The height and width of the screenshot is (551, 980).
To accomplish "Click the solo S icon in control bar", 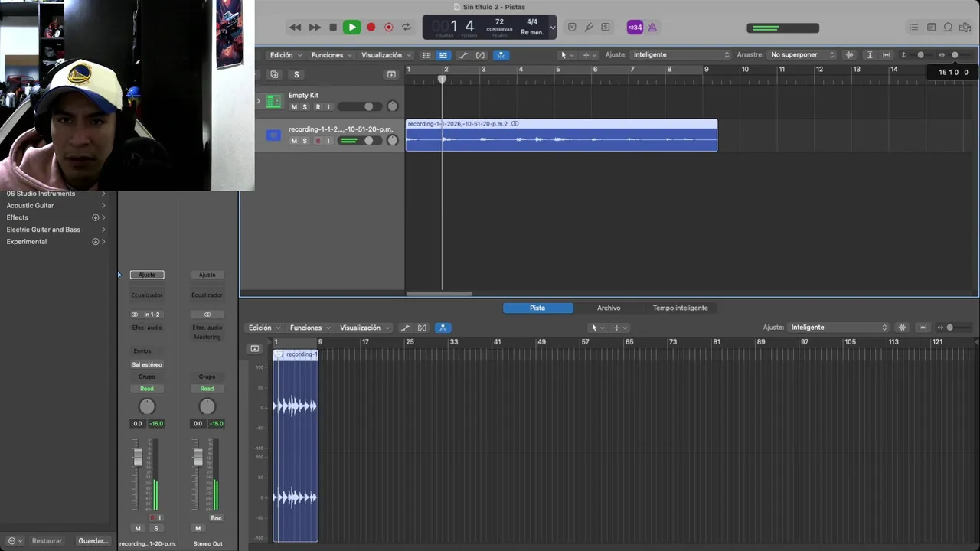I will pos(606,28).
